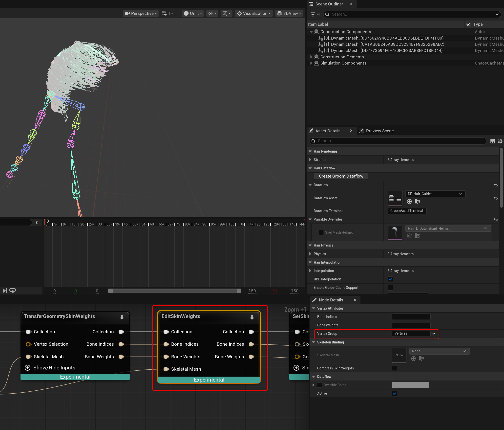Disable RBF Interpolation checkbox
Viewport: 504px width, 430px height.
pyautogui.click(x=390, y=279)
